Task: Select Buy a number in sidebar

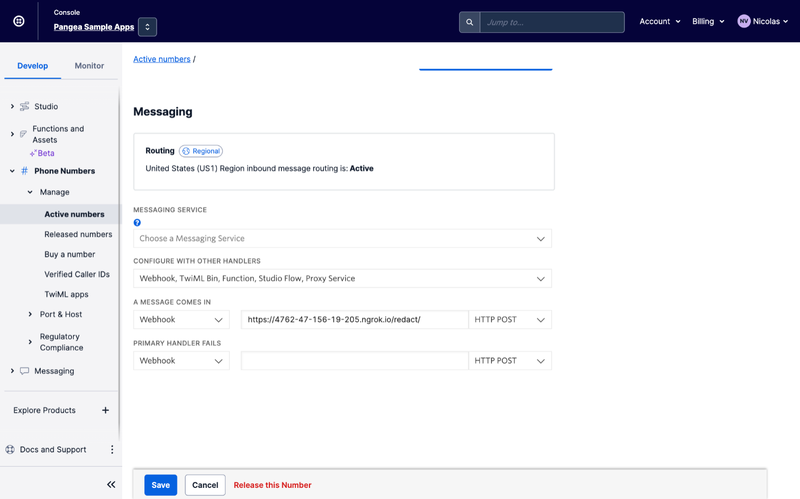Action: pyautogui.click(x=70, y=254)
